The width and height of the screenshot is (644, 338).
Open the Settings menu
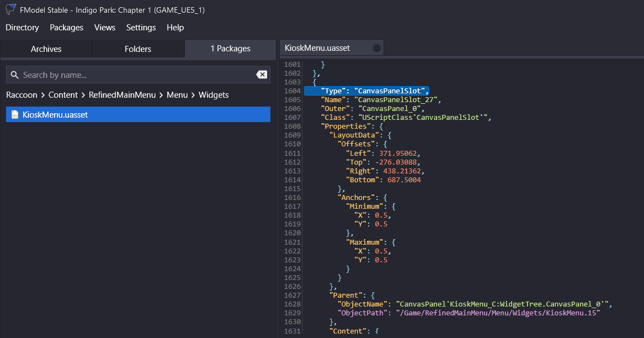click(141, 28)
